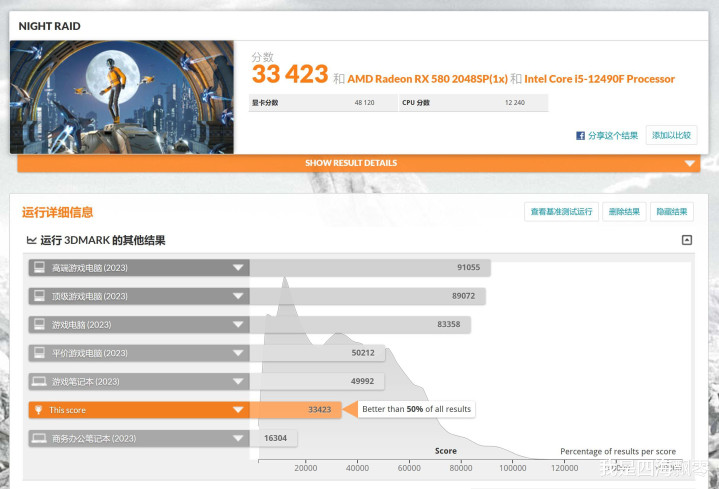This screenshot has width=719, height=489.
Task: Click the 89072 score bar
Action: pyautogui.click(x=368, y=296)
